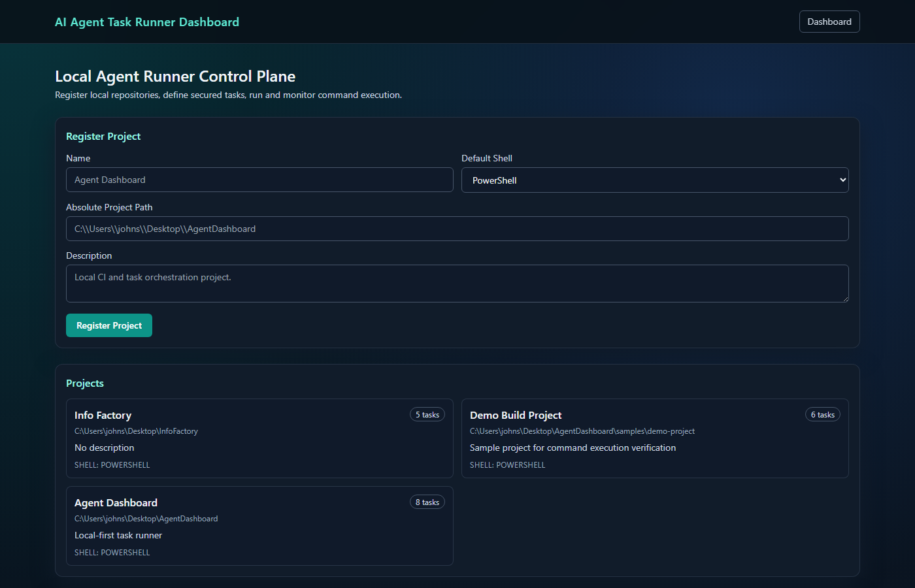Click the Projects section heading
The height and width of the screenshot is (588, 915).
point(84,383)
